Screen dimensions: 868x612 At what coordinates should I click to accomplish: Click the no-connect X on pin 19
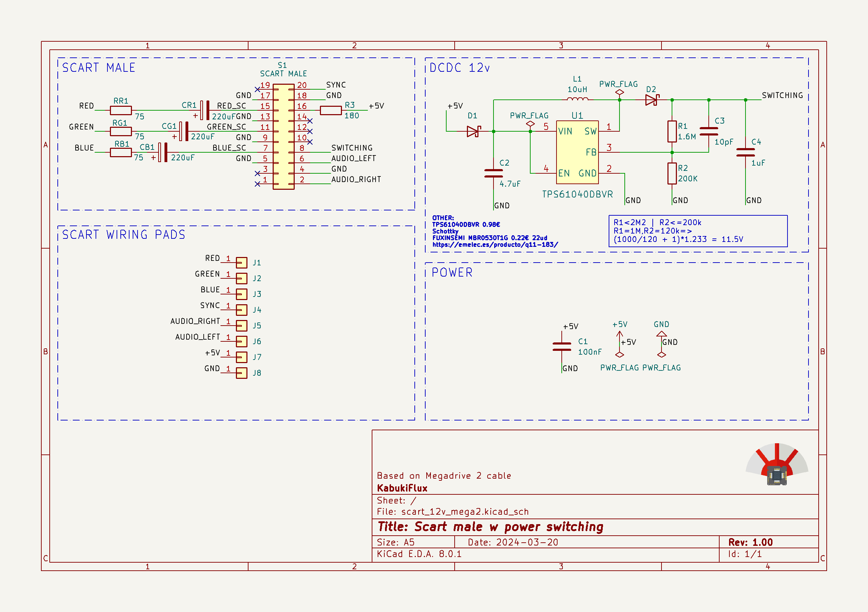[258, 89]
